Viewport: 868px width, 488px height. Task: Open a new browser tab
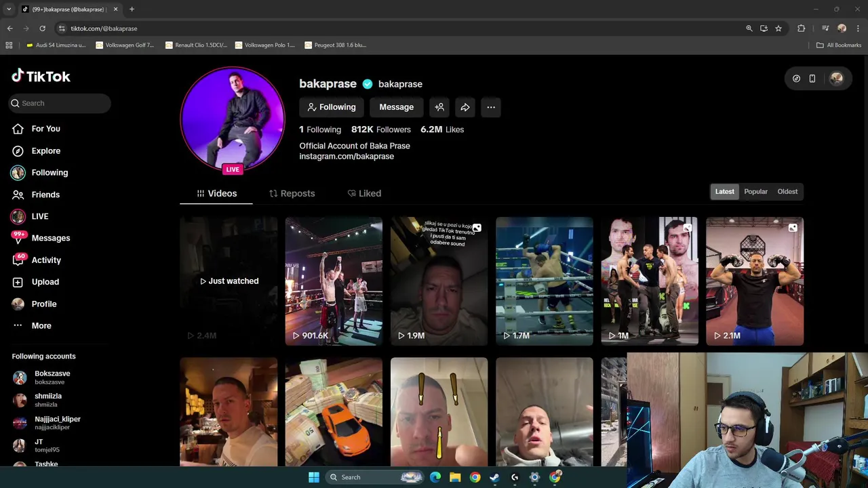[132, 9]
